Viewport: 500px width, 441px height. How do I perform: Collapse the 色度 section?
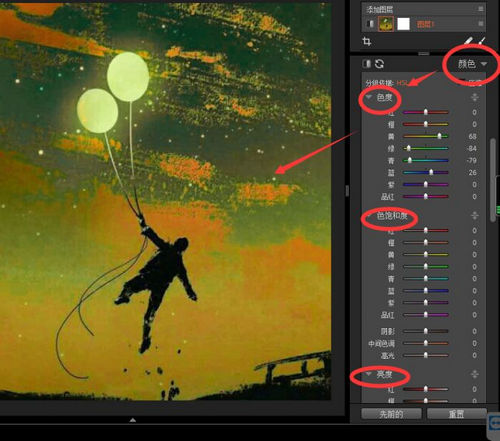click(369, 97)
